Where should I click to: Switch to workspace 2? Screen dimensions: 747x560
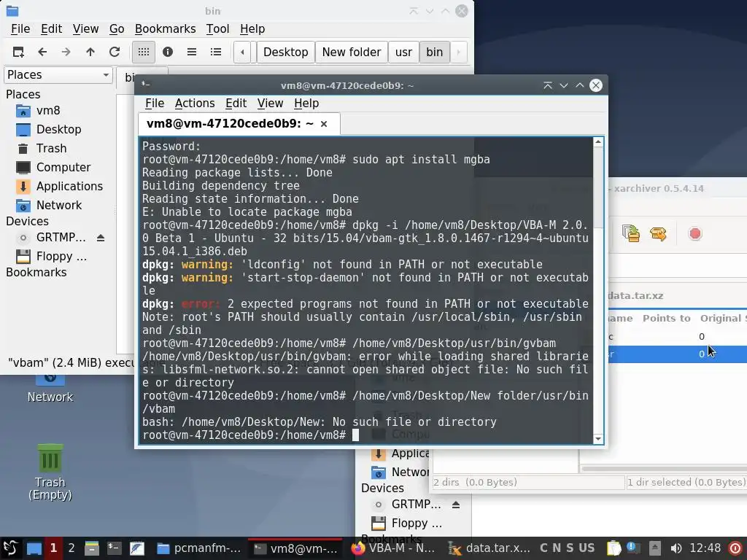[71, 548]
